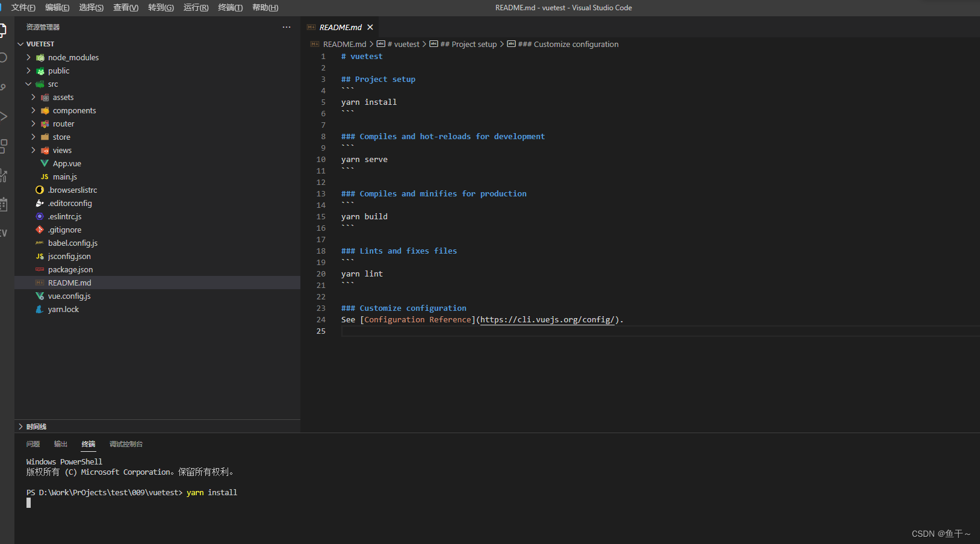Click the '# vuetest' breadcrumb label
This screenshot has height=544, width=980.
click(403, 44)
